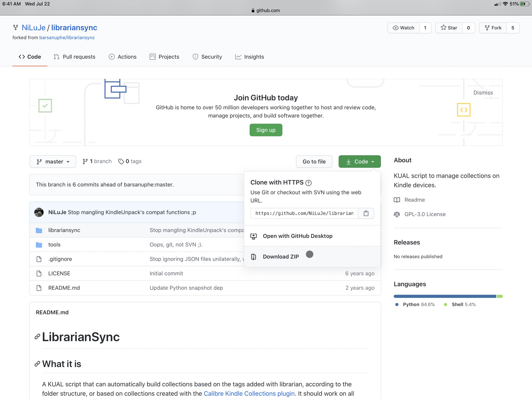The height and width of the screenshot is (399, 532).
Task: Click the tag icon next to 0 tags
Action: pyautogui.click(x=121, y=161)
